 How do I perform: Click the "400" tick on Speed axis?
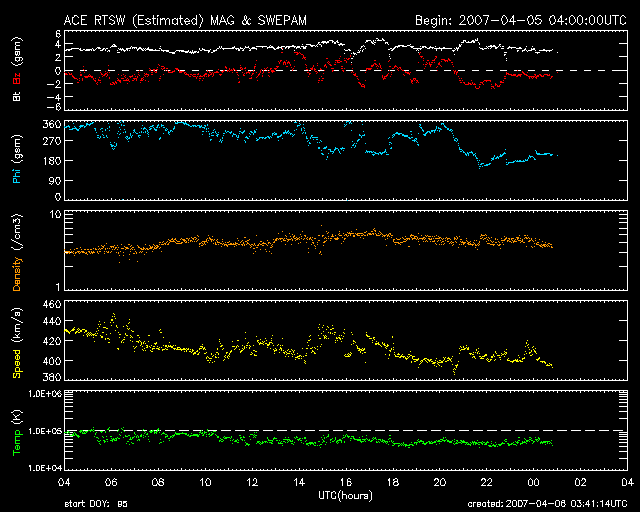point(51,361)
